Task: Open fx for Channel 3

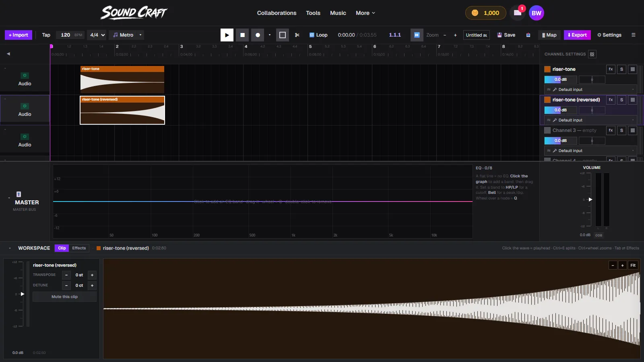Action: pos(611,130)
